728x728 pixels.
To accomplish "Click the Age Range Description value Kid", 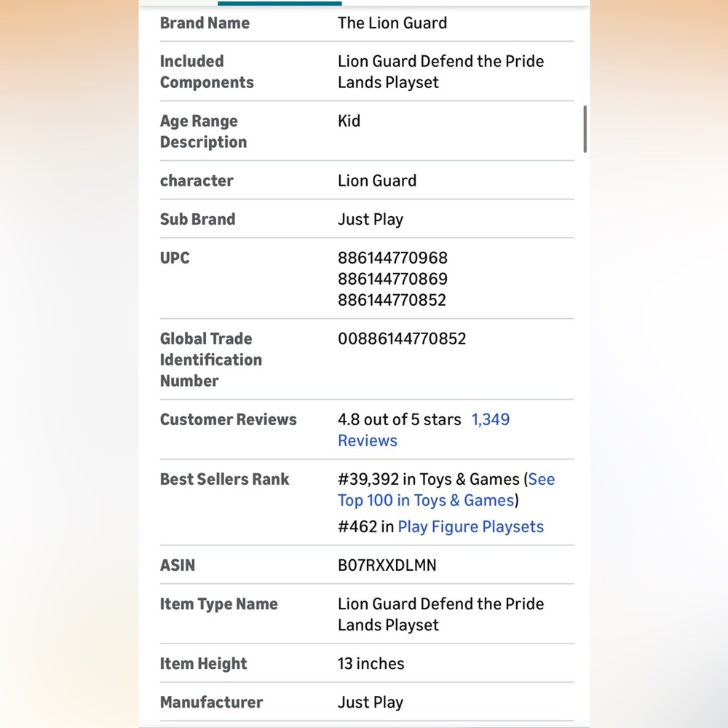I will point(349,122).
